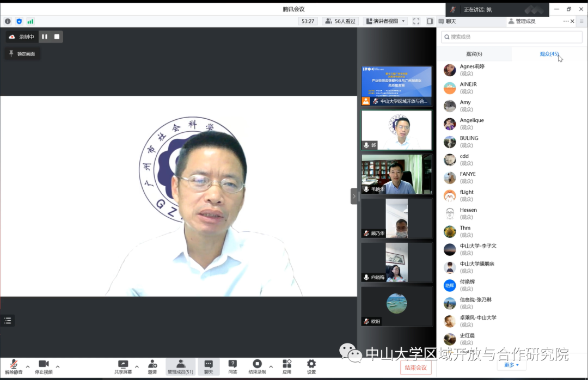Viewport: 588px width, 380px height.
Task: Close the member management panel
Action: pyautogui.click(x=573, y=21)
